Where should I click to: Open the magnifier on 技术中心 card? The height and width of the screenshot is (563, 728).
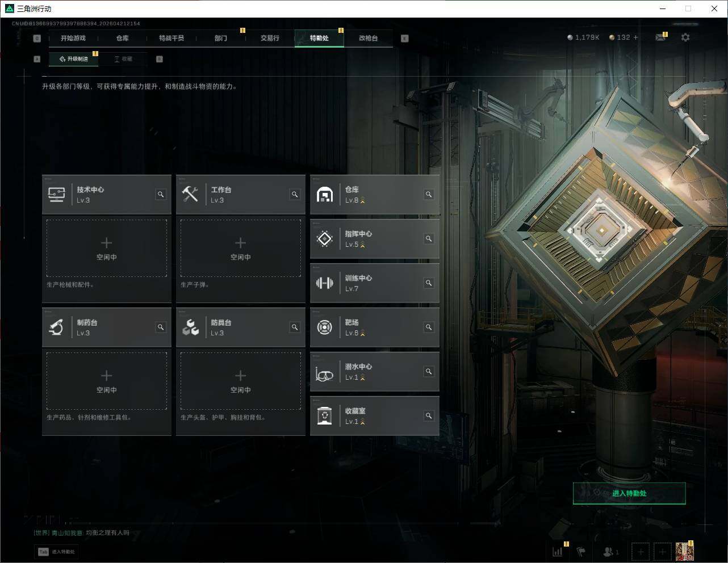click(161, 195)
